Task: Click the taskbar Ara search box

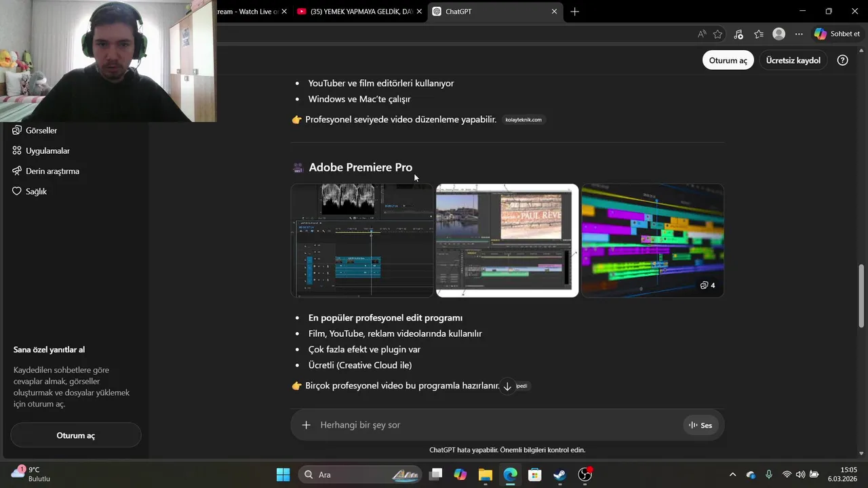Action: pos(361,474)
